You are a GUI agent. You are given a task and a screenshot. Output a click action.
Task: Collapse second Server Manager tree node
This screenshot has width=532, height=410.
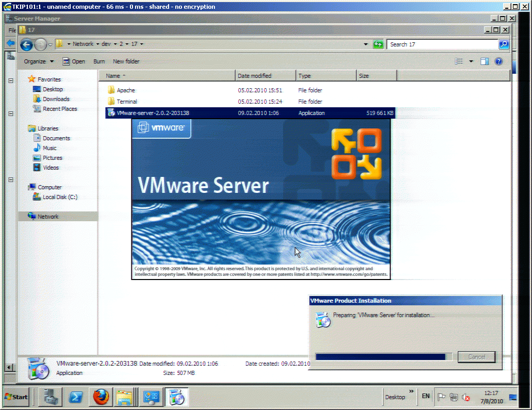coord(11,113)
